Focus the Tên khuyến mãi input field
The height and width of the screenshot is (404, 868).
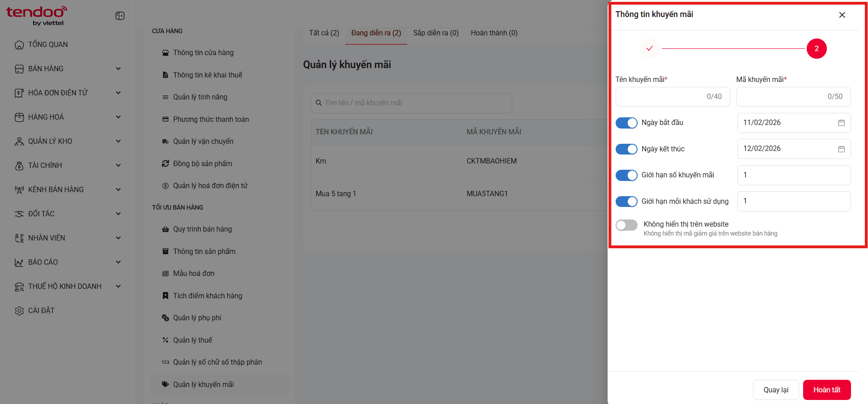[672, 97]
